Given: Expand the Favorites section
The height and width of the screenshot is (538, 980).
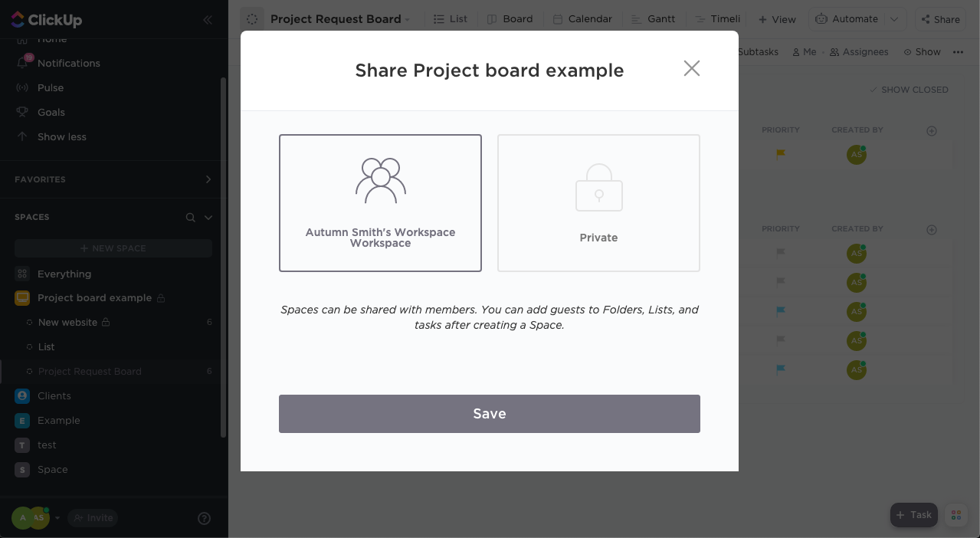Looking at the screenshot, I should coord(208,179).
